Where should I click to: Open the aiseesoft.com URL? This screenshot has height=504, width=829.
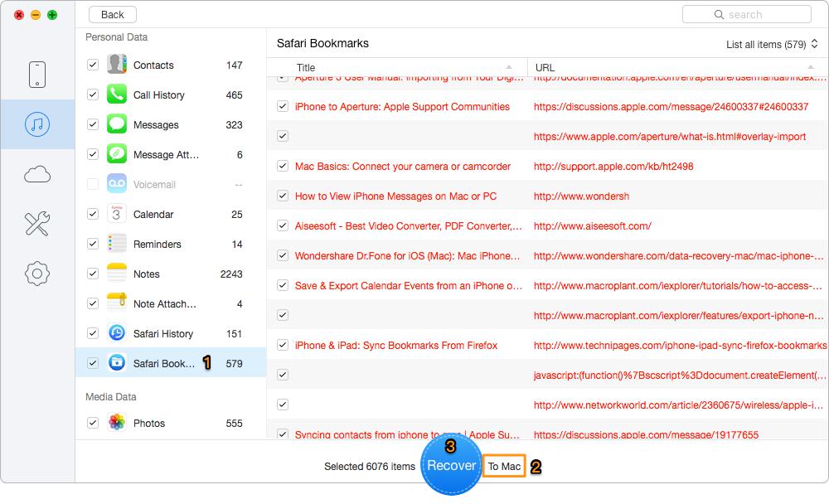(592, 225)
